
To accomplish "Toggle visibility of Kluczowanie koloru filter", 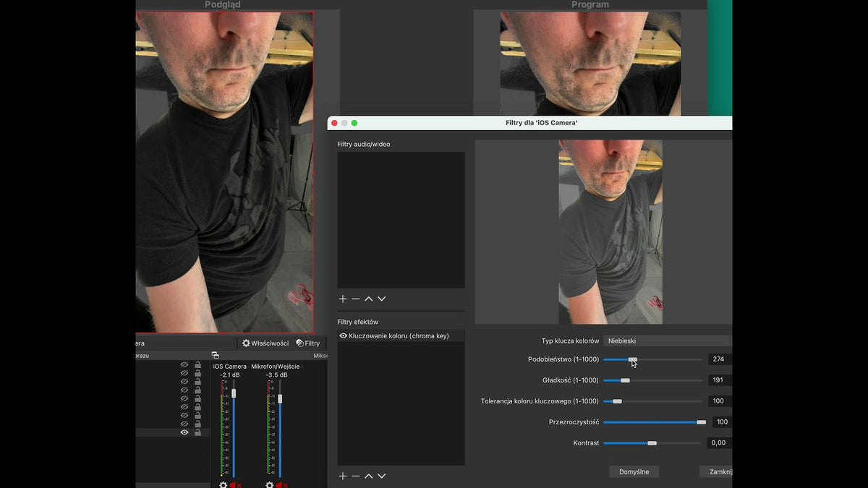I will (343, 335).
